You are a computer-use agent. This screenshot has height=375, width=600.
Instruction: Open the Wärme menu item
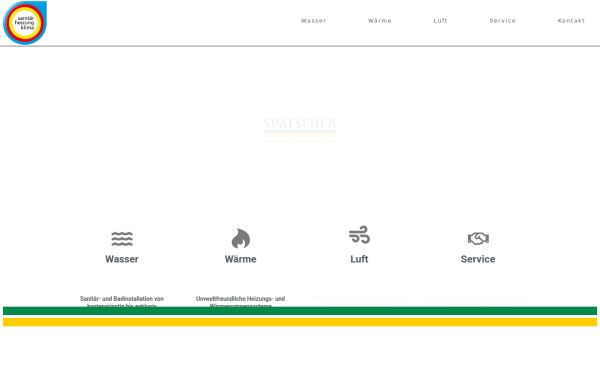[380, 21]
